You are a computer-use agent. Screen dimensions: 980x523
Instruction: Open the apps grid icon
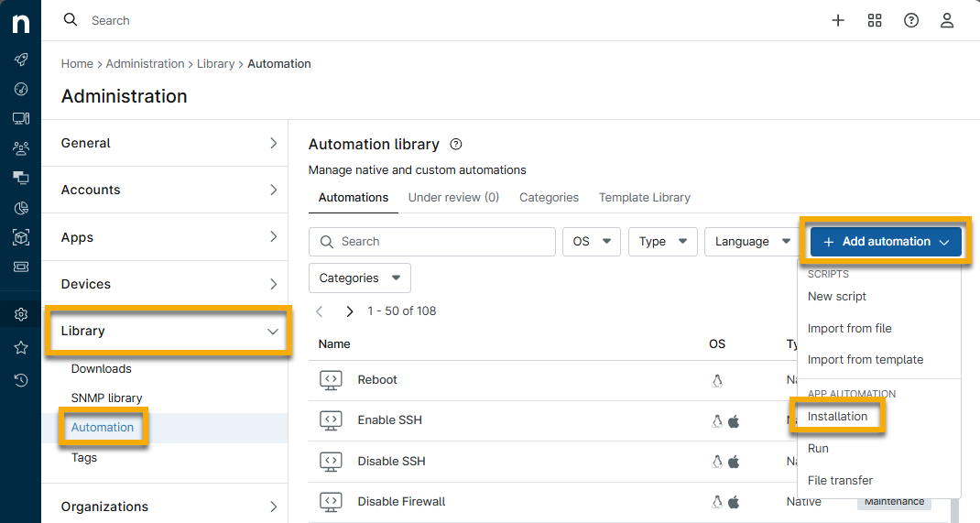tap(874, 20)
